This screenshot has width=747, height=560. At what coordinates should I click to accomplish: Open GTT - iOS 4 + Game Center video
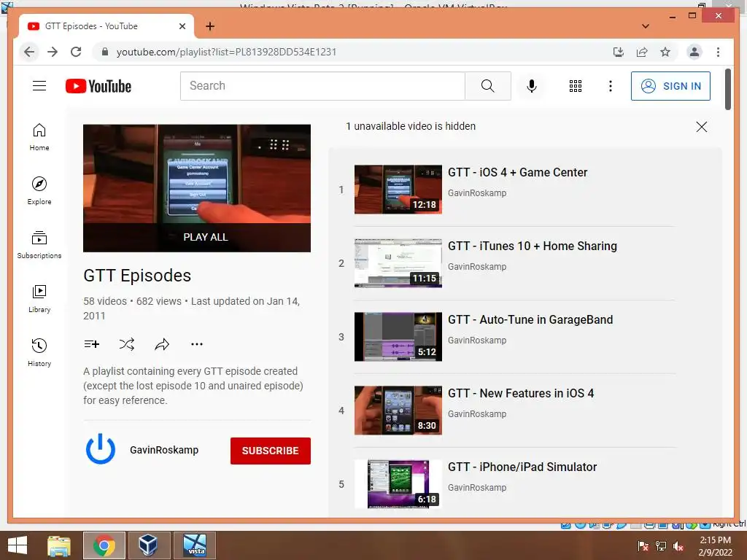click(x=517, y=172)
